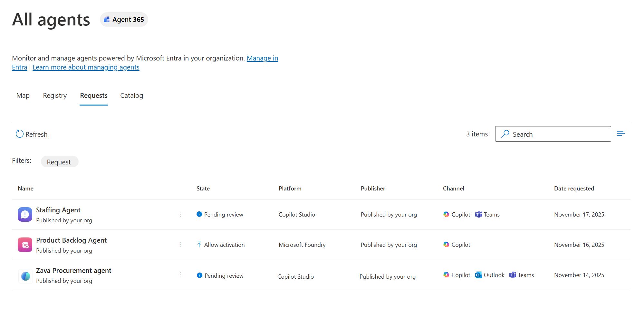
Task: Select the Requests tab
Action: (x=94, y=96)
